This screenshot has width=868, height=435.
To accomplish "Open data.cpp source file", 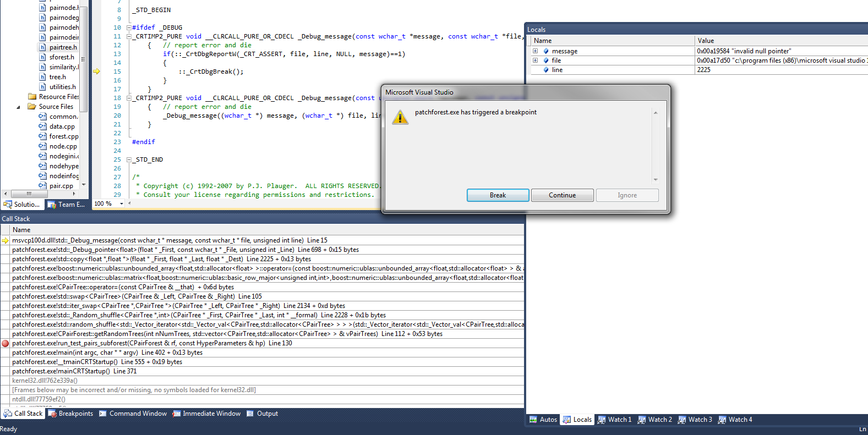I will [62, 126].
